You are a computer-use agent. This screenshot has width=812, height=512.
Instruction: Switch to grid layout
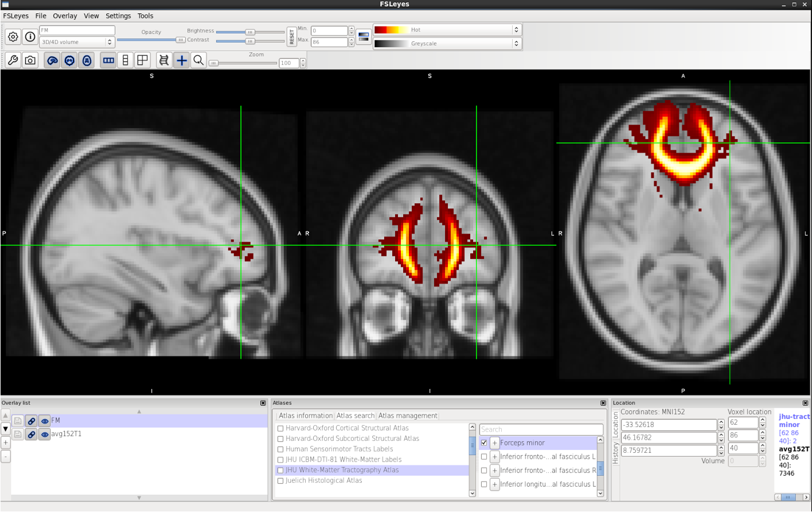(x=142, y=60)
